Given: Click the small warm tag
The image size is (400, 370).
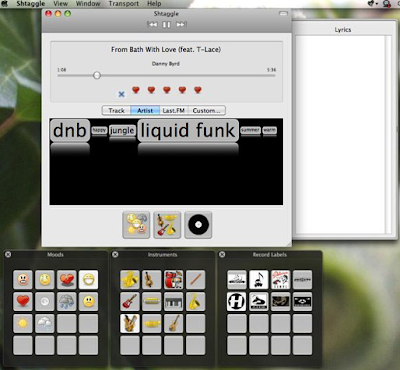Looking at the screenshot, I should pos(269,130).
